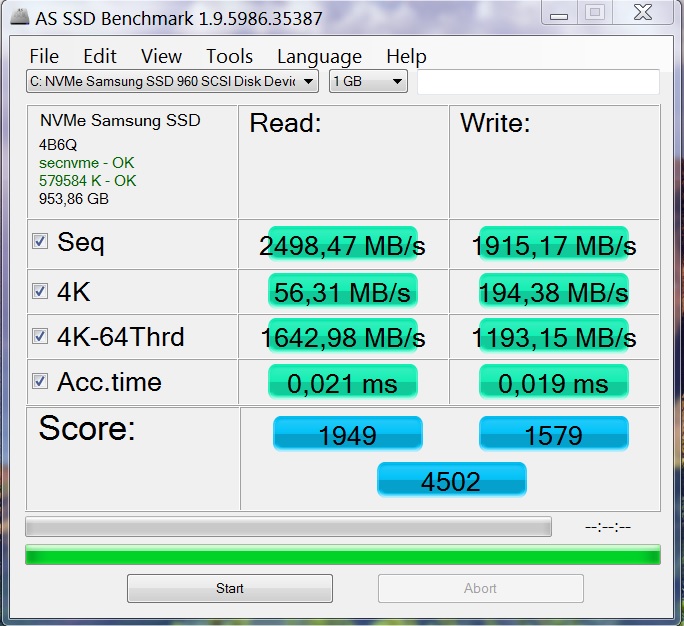The height and width of the screenshot is (626, 684).
Task: Open the Help menu
Action: pos(406,57)
